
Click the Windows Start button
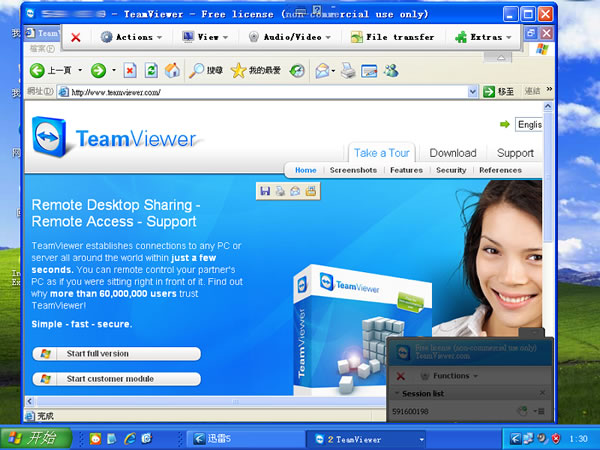tap(36, 438)
